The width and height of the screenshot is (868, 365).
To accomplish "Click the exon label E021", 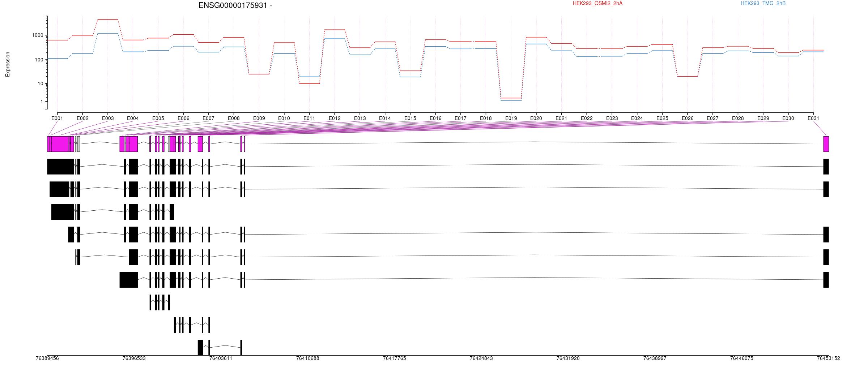I will 561,118.
